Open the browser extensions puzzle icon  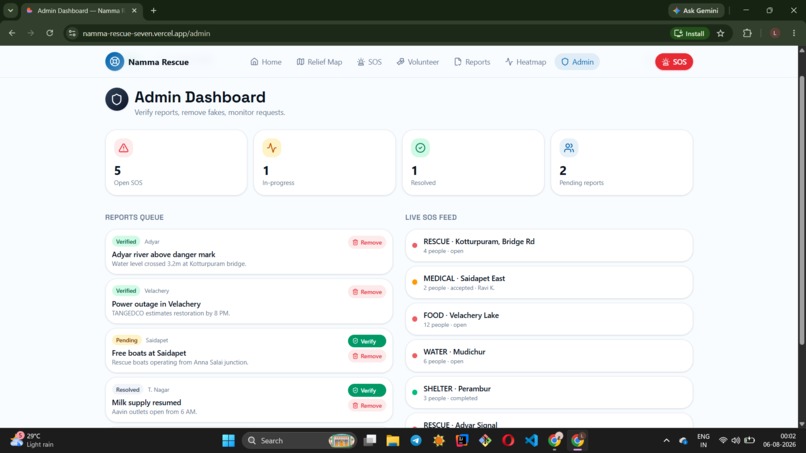[747, 33]
